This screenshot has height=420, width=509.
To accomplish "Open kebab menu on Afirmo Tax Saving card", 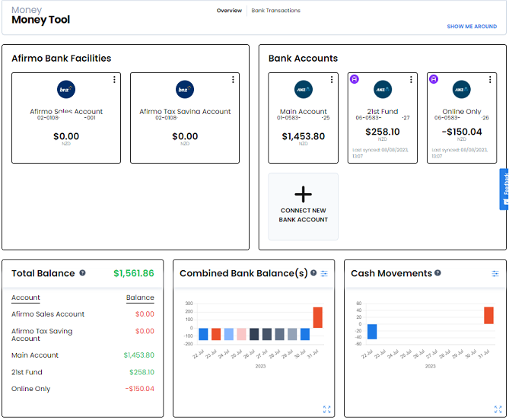I will coord(233,80).
